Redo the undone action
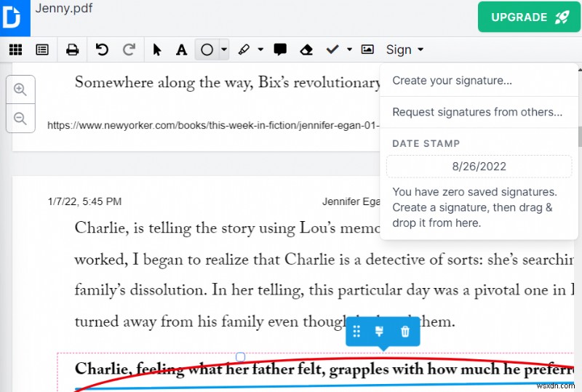 [x=129, y=49]
